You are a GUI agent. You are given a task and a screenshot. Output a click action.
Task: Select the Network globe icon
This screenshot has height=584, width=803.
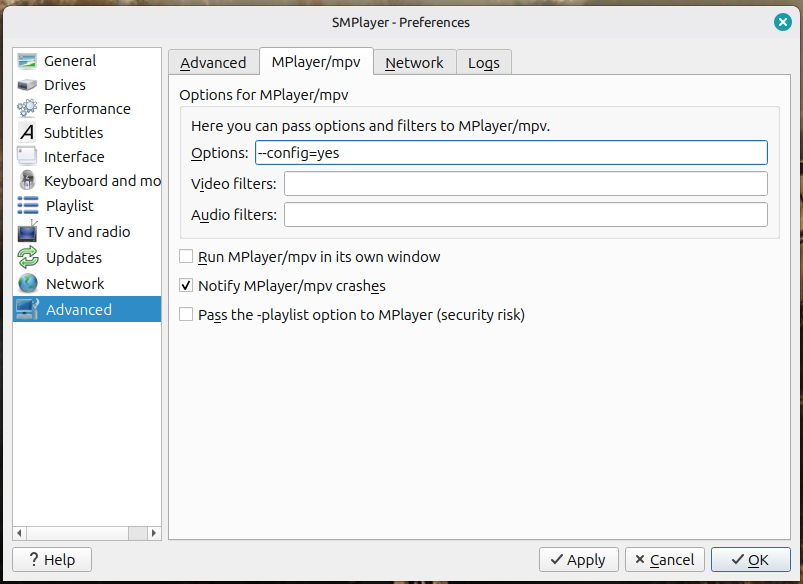[27, 284]
